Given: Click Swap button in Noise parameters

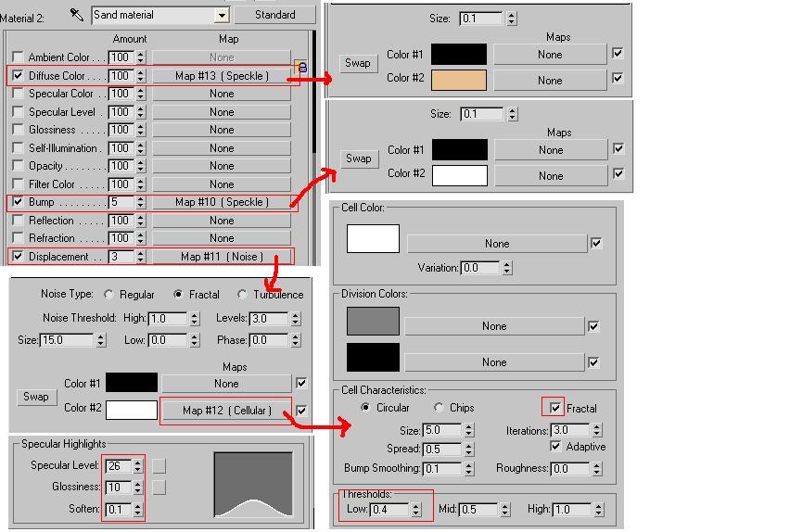Looking at the screenshot, I should coord(35,397).
